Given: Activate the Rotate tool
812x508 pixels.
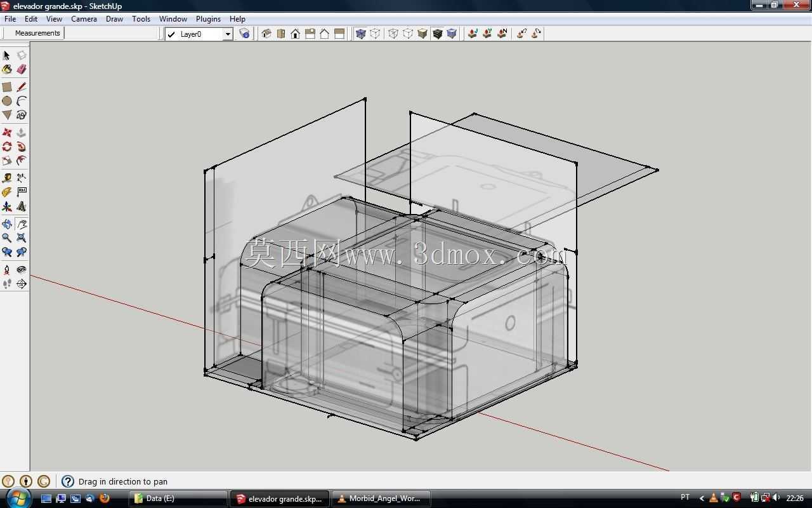Looking at the screenshot, I should point(7,147).
